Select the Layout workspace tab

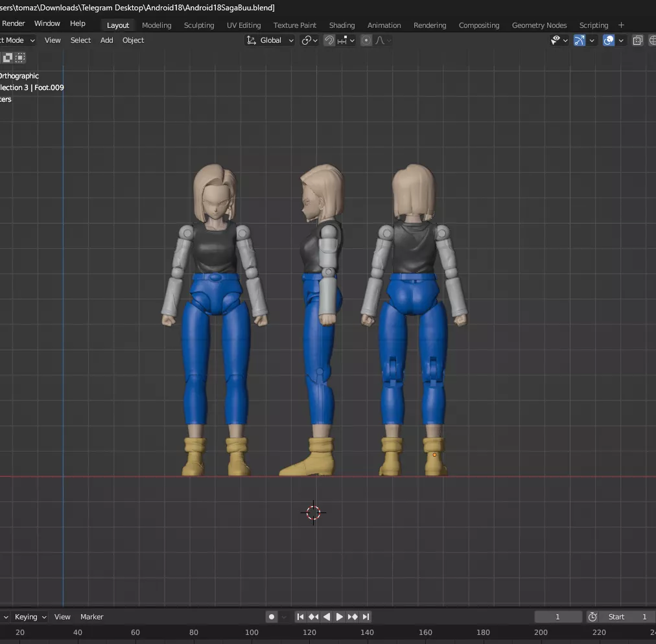pyautogui.click(x=118, y=25)
